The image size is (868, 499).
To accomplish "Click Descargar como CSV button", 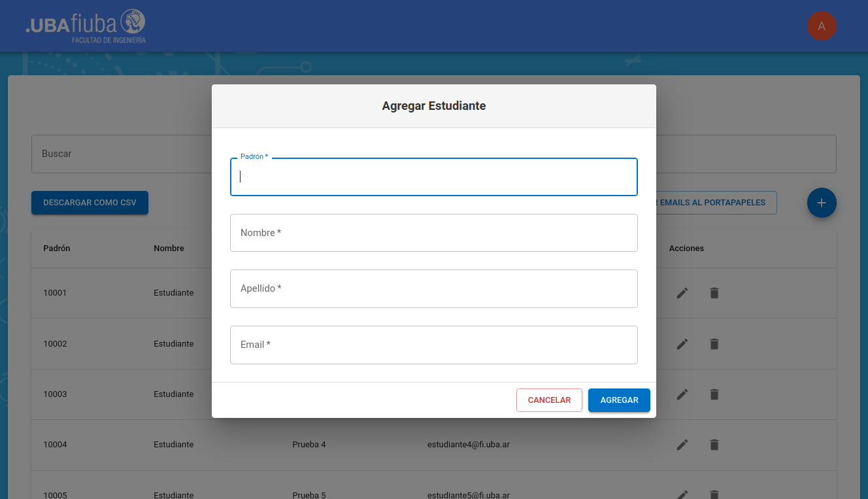I will pyautogui.click(x=90, y=203).
